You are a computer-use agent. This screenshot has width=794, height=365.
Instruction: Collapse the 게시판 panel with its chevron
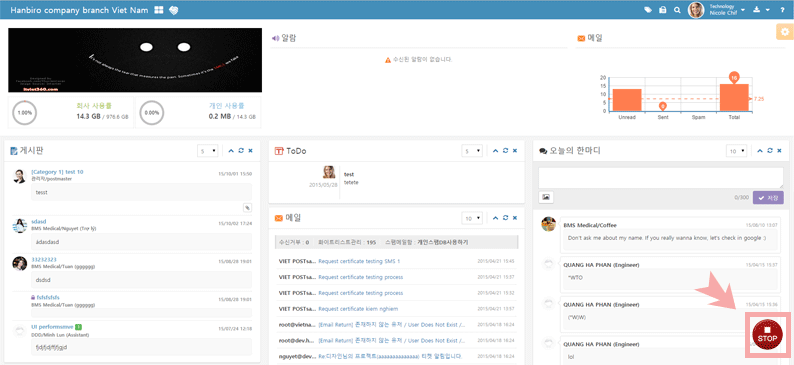click(x=231, y=150)
